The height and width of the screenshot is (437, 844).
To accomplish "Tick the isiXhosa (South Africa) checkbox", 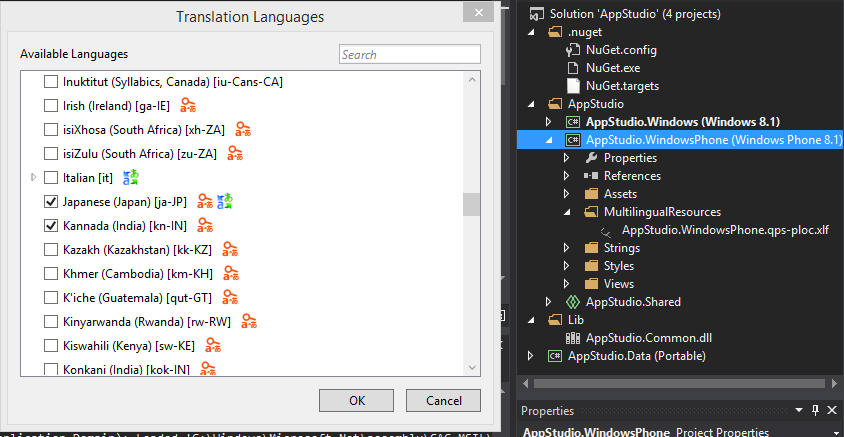I will tap(51, 130).
